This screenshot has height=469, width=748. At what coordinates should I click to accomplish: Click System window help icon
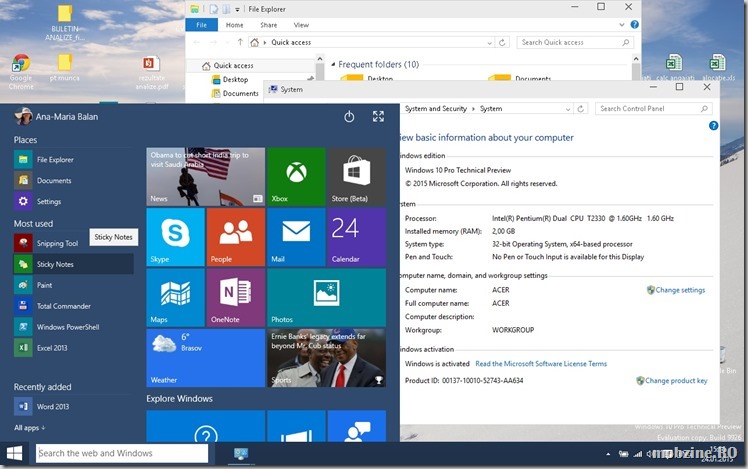click(x=714, y=125)
